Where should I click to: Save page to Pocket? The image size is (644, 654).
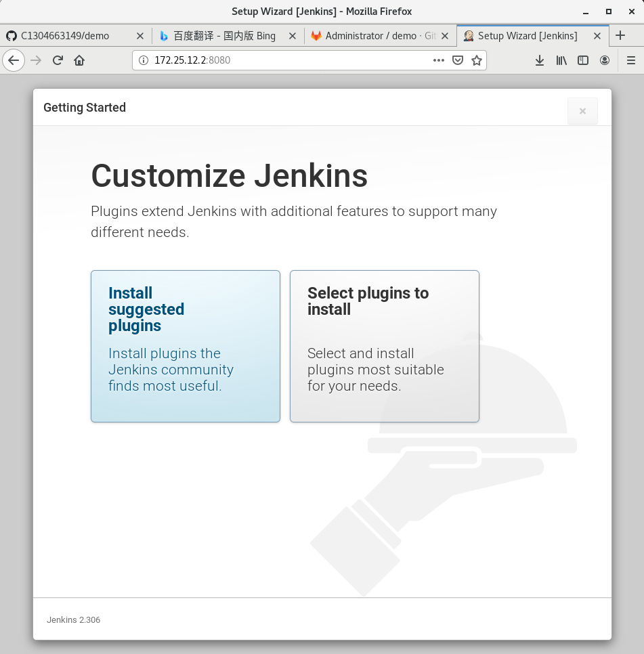coord(458,60)
